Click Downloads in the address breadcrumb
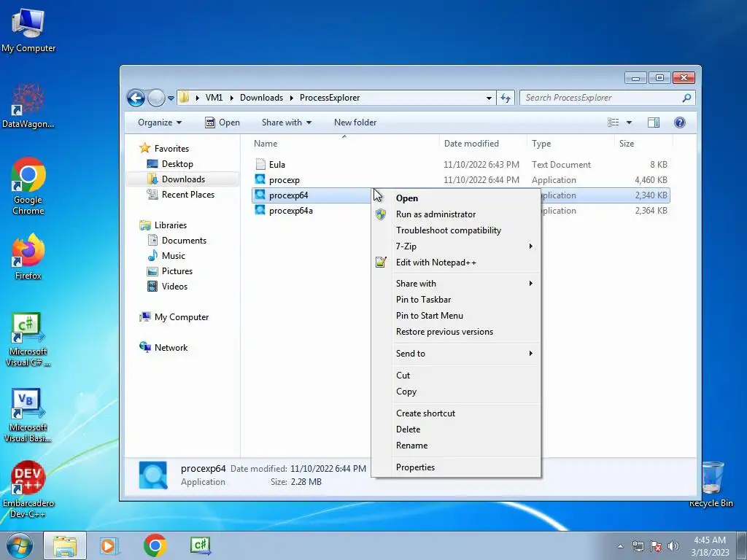Viewport: 747px width, 560px height. pos(261,98)
